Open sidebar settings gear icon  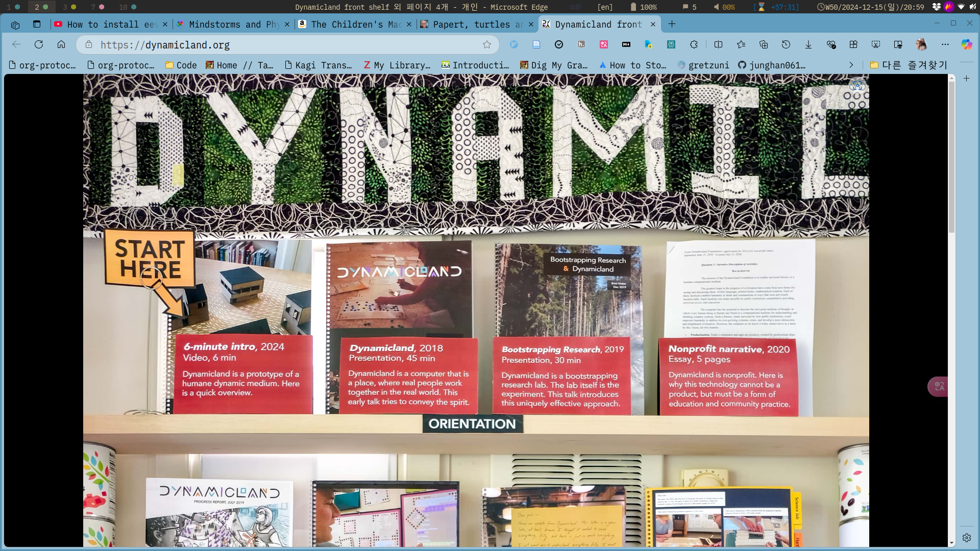[x=967, y=538]
